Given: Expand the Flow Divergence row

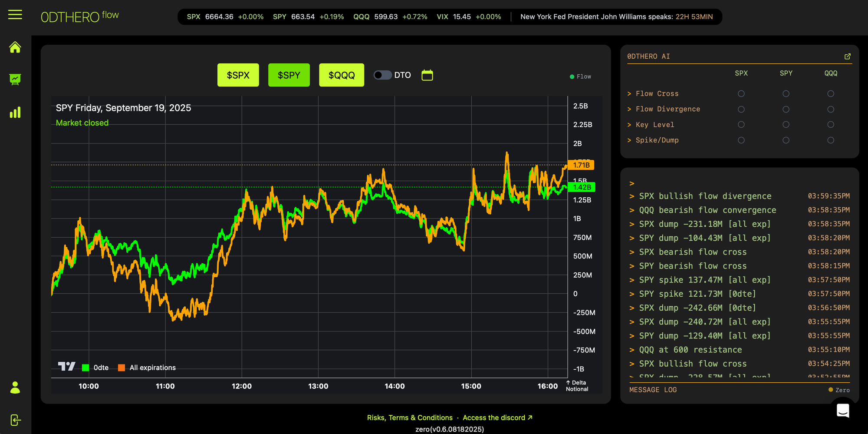Looking at the screenshot, I should 667,109.
